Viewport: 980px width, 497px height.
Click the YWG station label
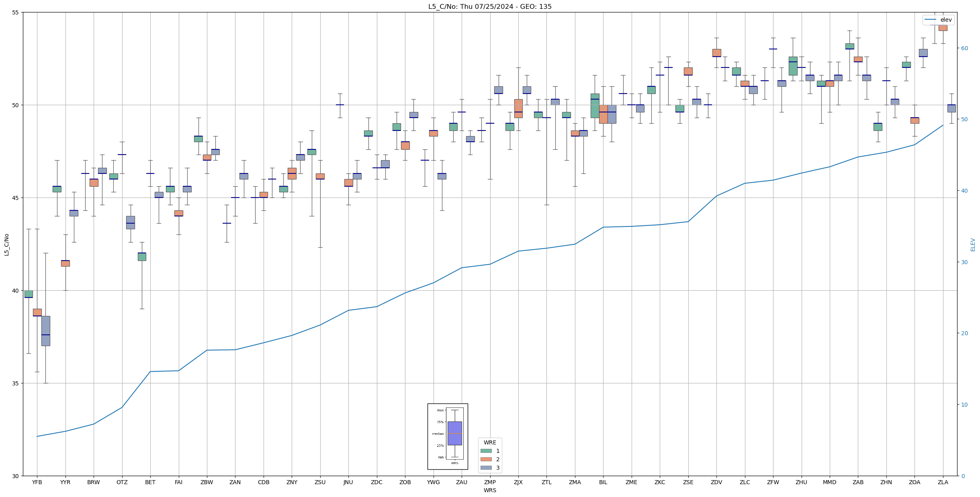tap(434, 482)
